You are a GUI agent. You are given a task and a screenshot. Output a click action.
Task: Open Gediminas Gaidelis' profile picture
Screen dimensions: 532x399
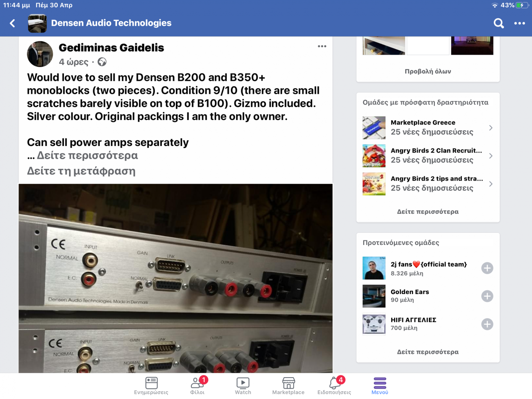(x=40, y=54)
